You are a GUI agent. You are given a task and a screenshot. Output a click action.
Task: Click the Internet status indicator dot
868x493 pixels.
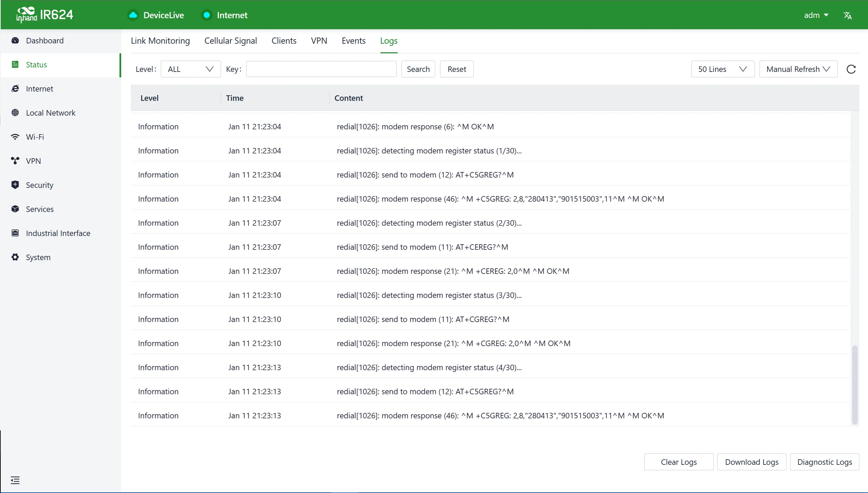207,15
